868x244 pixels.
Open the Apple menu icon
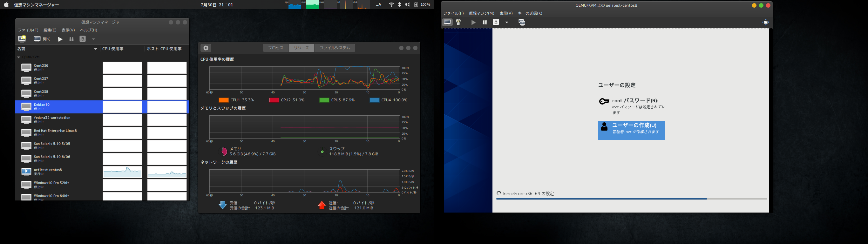click(x=6, y=5)
